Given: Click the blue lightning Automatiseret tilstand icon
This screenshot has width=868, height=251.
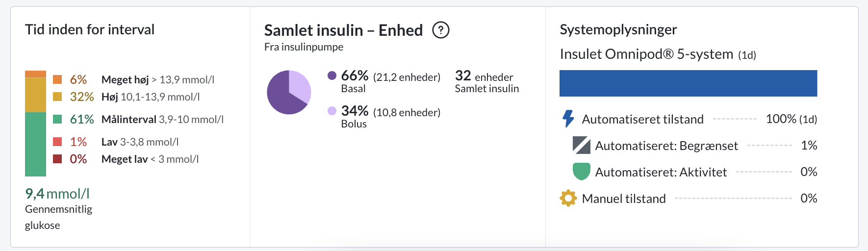Looking at the screenshot, I should pos(568,119).
